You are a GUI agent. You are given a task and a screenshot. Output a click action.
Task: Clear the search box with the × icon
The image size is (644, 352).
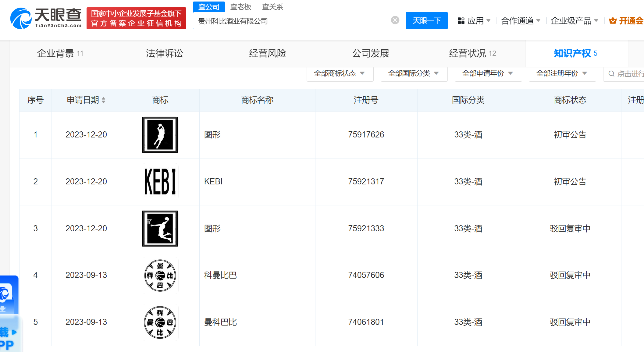(395, 20)
